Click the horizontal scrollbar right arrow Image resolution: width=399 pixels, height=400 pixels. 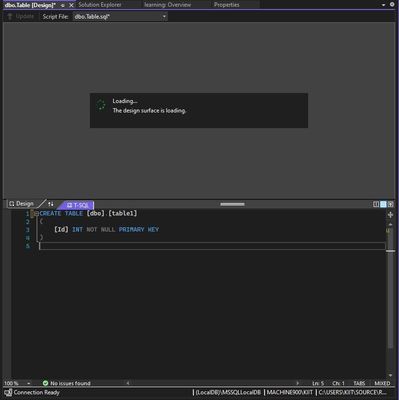point(298,383)
